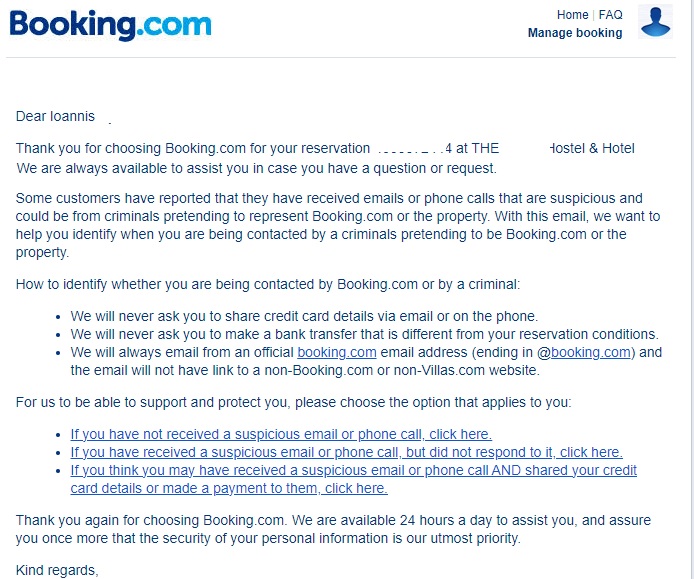This screenshot has height=579, width=694.
Task: Open the FAQ link in header
Action: [610, 15]
